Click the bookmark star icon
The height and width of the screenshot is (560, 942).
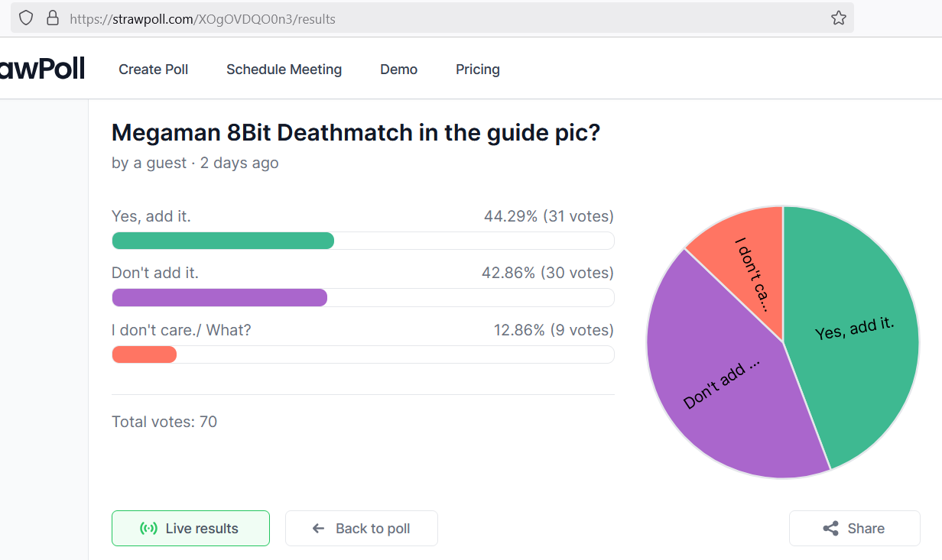(x=838, y=18)
